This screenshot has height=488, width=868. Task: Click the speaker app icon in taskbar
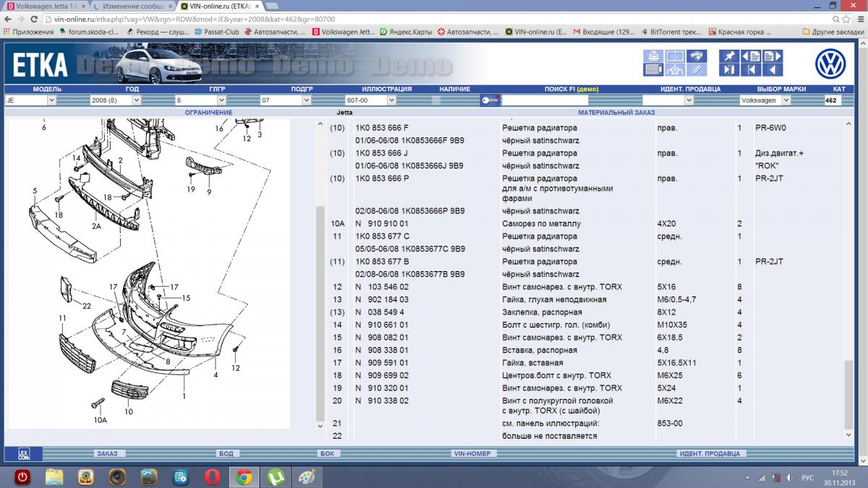(117, 477)
